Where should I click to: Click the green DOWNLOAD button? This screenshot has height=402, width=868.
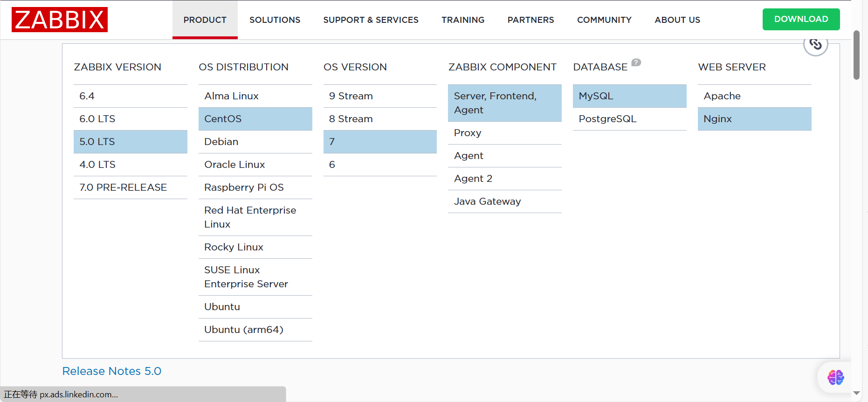pos(801,19)
